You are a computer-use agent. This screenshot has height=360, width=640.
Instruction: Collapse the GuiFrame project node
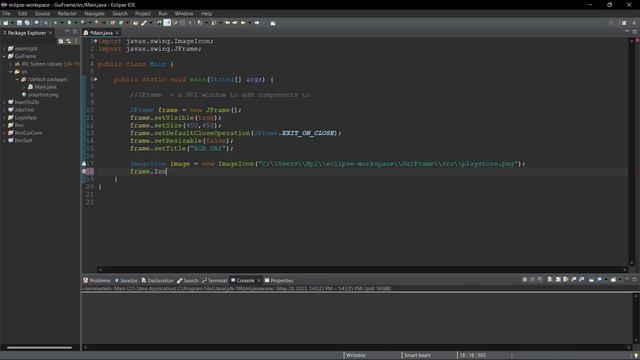[x=4, y=56]
